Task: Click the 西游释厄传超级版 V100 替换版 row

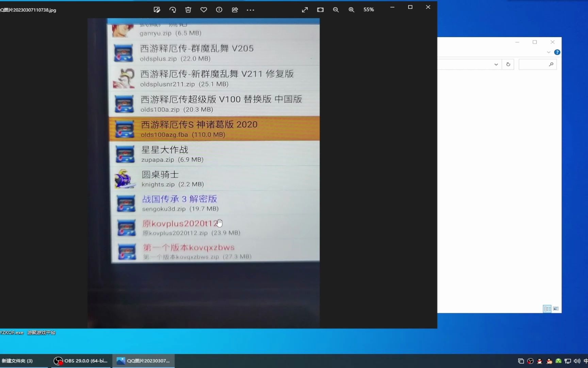Action: pos(214,104)
